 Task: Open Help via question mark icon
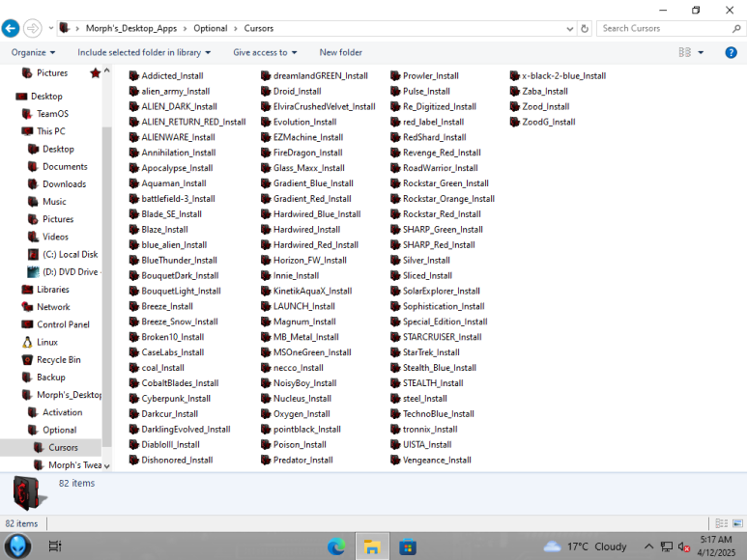pos(731,52)
